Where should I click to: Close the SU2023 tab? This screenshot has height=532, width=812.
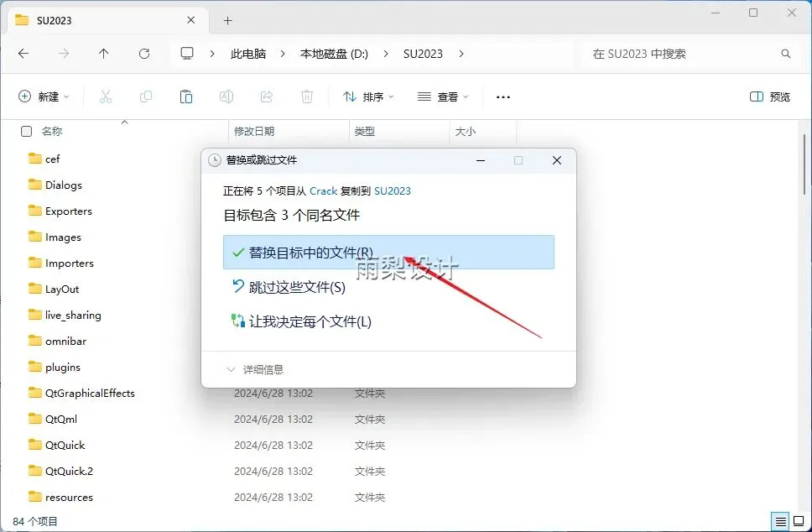click(190, 20)
